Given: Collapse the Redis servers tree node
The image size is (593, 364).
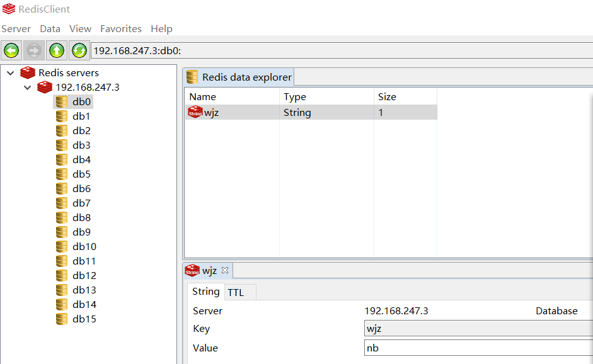Looking at the screenshot, I should coord(11,73).
